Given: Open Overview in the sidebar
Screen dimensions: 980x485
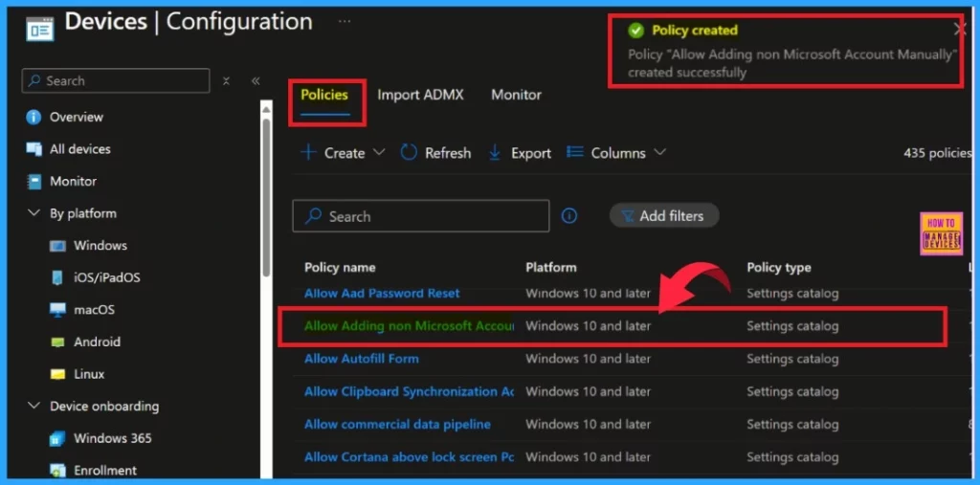Looking at the screenshot, I should point(77,117).
